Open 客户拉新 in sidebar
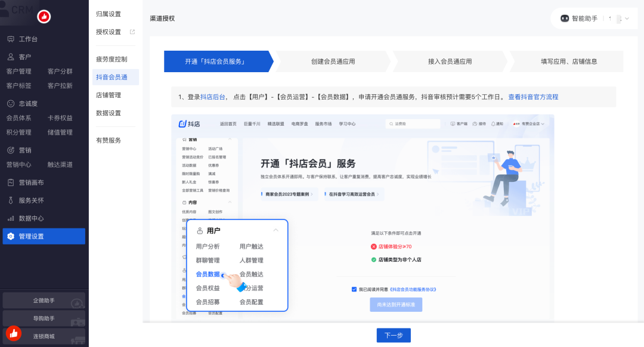This screenshot has width=644, height=347. tap(60, 86)
